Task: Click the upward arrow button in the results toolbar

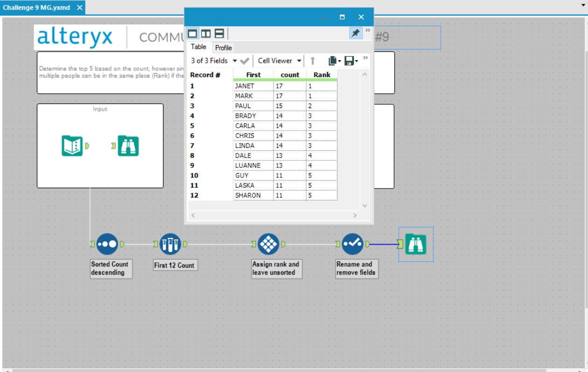Action: tap(312, 60)
